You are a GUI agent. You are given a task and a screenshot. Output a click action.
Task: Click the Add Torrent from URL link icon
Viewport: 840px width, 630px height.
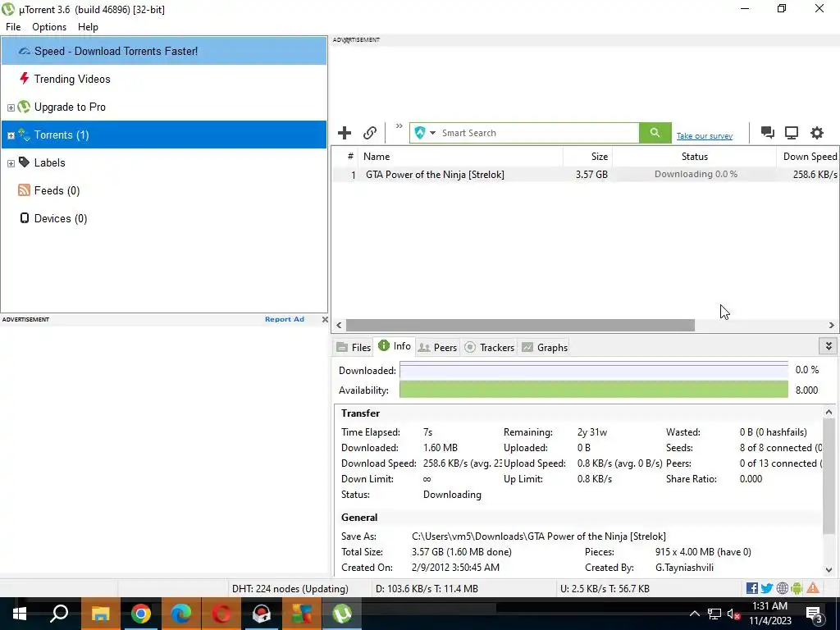(x=370, y=133)
